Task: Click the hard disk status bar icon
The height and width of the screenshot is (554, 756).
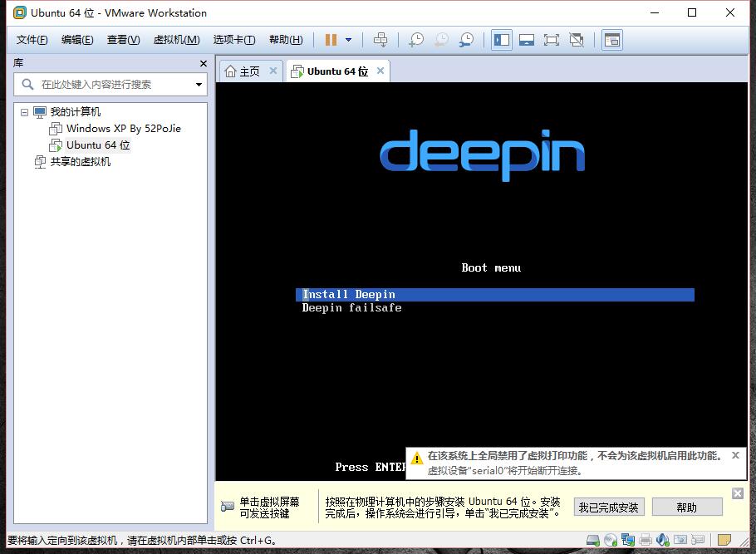Action: [x=593, y=540]
